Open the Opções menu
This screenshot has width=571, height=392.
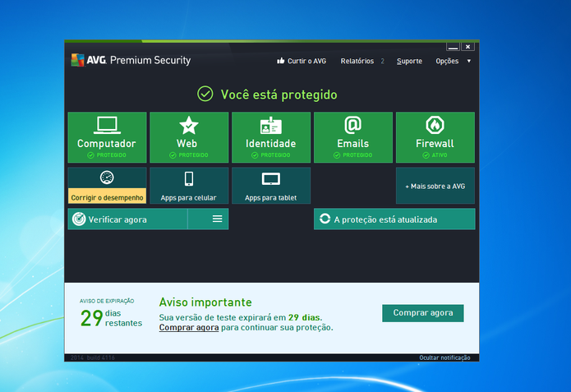click(x=447, y=61)
